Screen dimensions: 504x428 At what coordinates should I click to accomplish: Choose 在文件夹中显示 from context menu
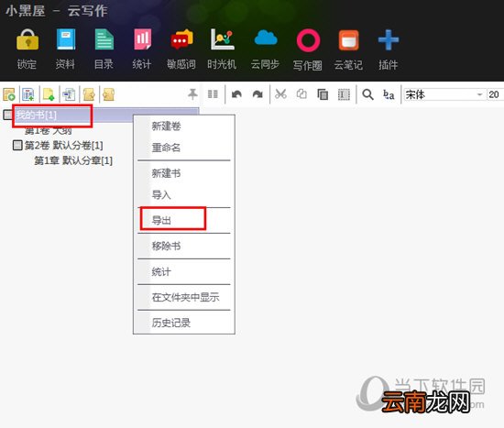tap(184, 297)
